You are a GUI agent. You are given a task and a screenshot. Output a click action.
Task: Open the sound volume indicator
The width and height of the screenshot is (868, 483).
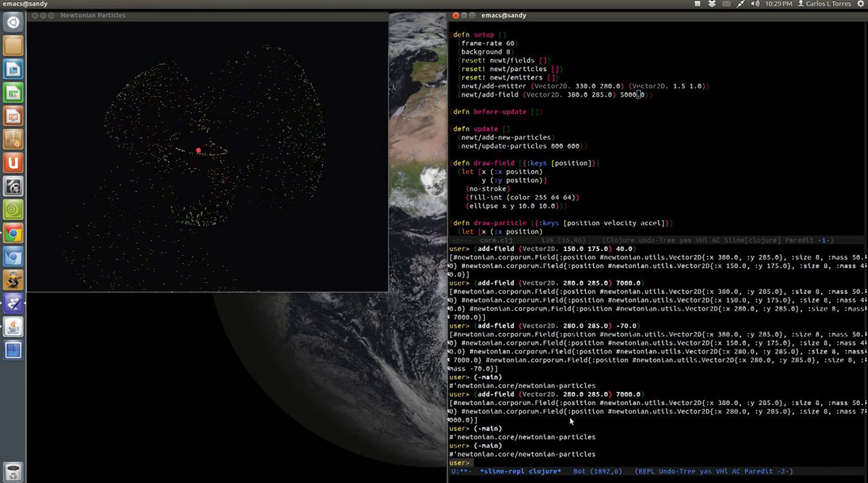click(x=755, y=4)
